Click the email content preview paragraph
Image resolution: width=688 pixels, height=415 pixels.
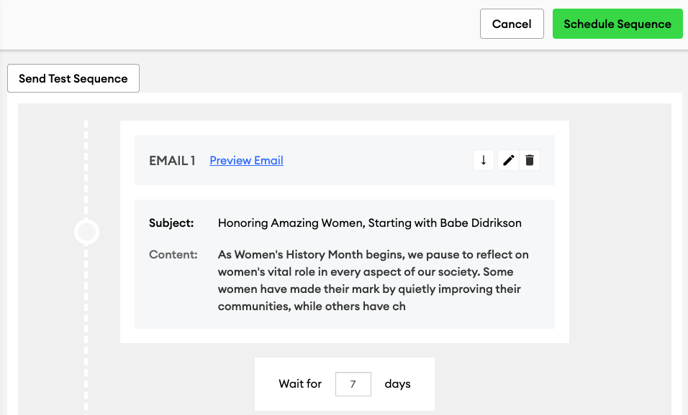373,280
